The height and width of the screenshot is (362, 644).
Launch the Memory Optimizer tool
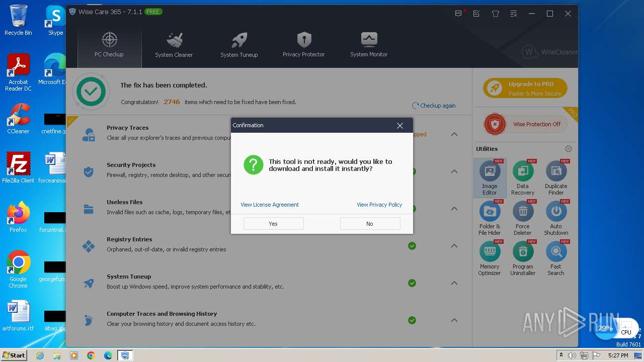point(490,258)
